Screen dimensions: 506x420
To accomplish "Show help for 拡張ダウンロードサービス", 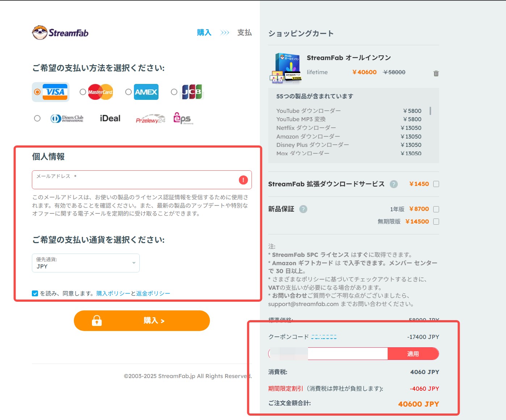I will pos(394,184).
